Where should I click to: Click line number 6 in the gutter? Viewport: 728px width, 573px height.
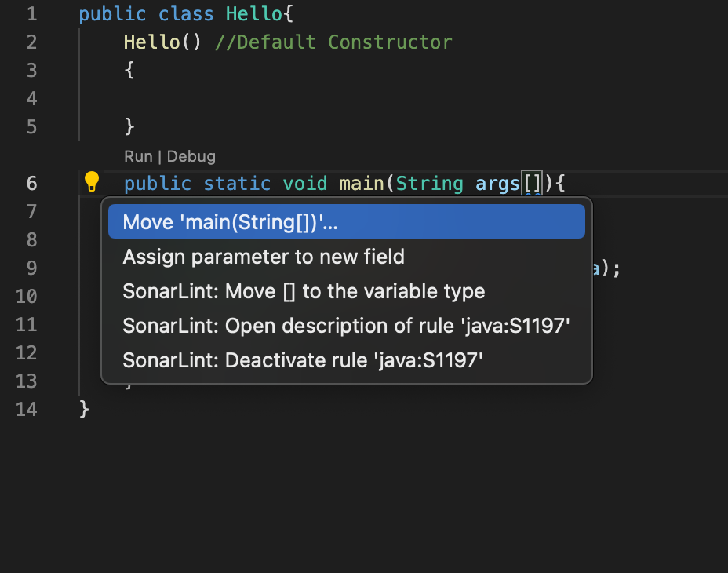point(31,184)
